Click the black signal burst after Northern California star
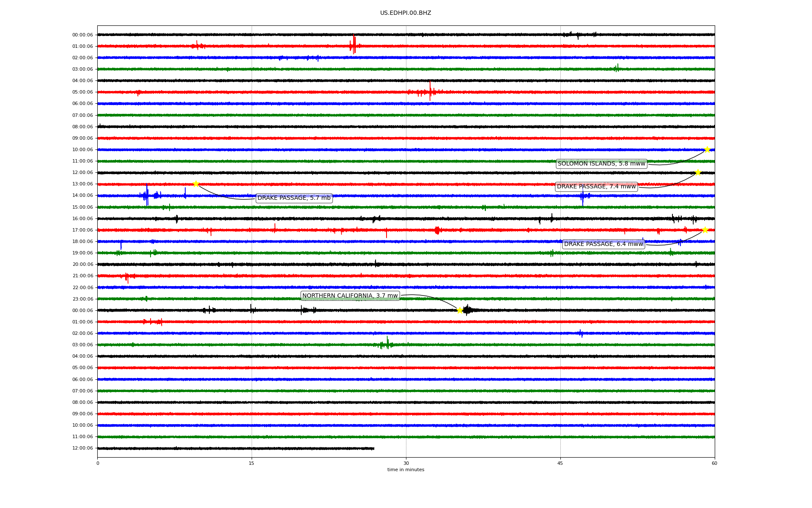The width and height of the screenshot is (812, 508). coord(469,310)
